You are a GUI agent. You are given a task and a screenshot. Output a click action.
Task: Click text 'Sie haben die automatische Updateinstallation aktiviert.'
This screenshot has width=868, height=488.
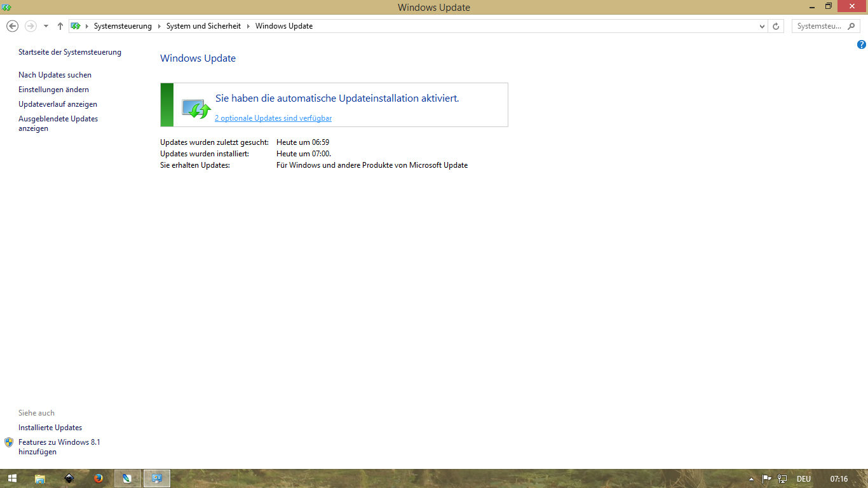click(x=337, y=98)
